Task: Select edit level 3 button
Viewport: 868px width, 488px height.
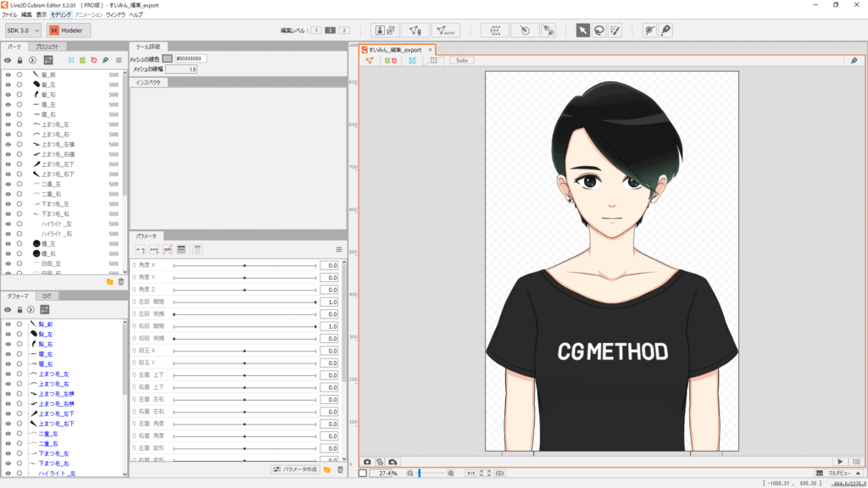Action: tap(343, 30)
